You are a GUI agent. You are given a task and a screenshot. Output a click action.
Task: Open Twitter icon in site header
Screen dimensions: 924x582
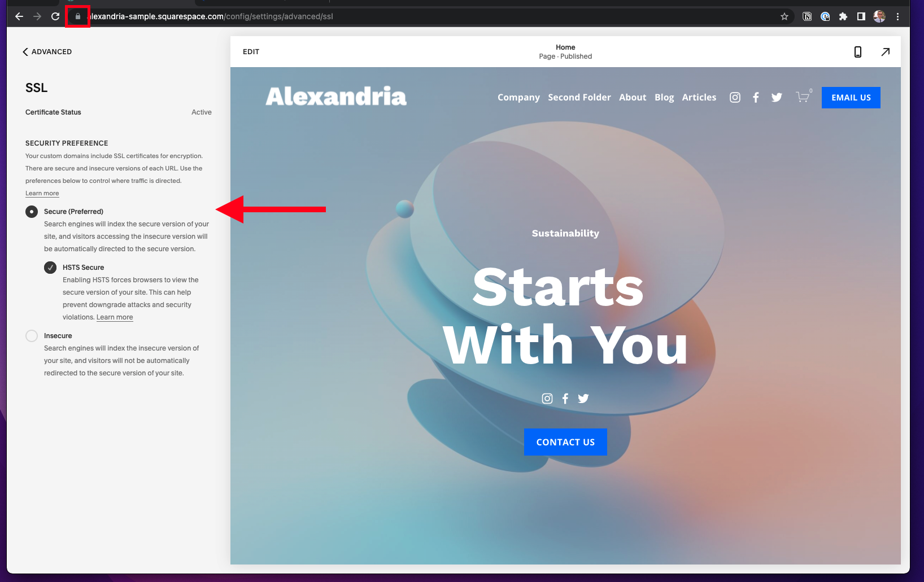777,98
